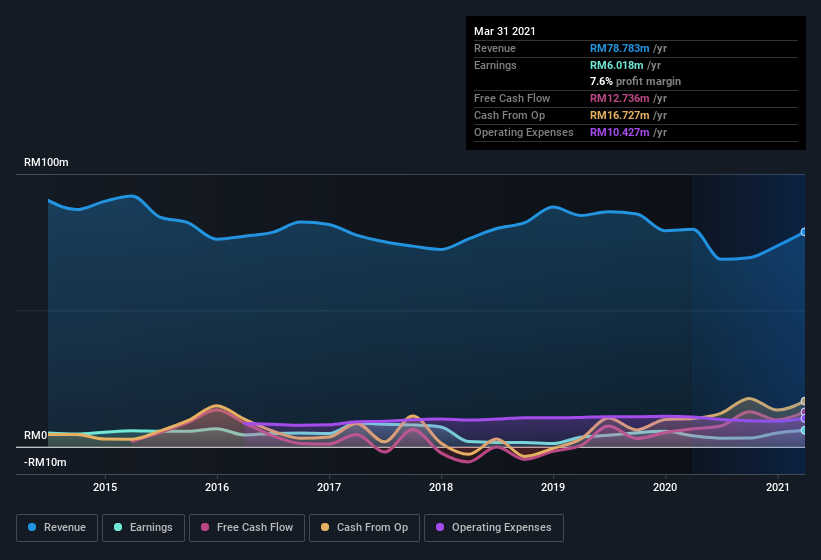This screenshot has width=821, height=560.
Task: Toggle the Cash From Op legend button
Action: click(x=364, y=528)
